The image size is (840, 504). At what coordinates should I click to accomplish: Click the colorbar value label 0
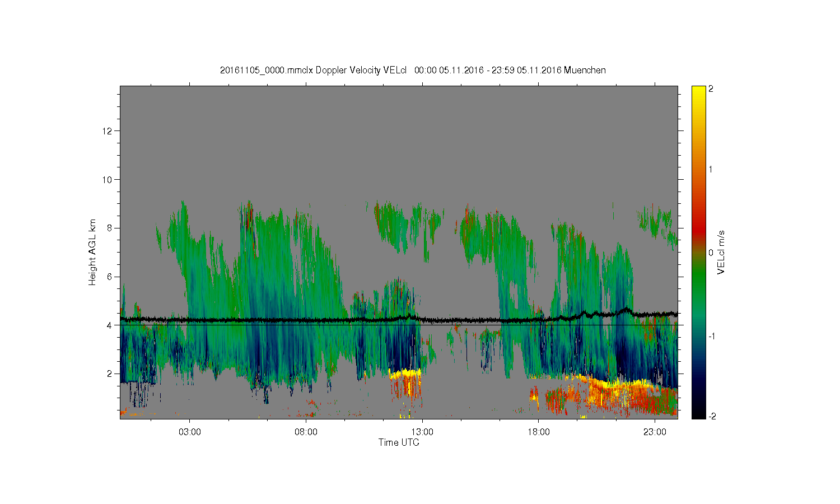click(x=711, y=253)
